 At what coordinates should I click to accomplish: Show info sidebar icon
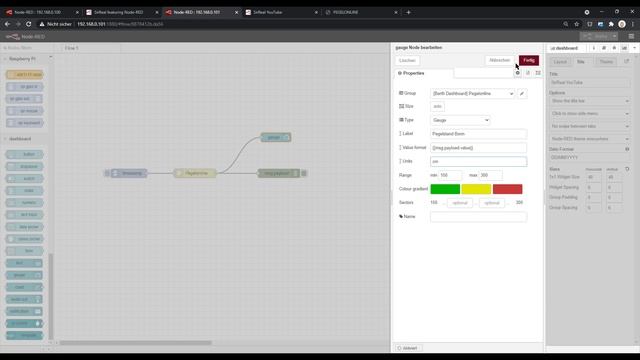[593, 48]
